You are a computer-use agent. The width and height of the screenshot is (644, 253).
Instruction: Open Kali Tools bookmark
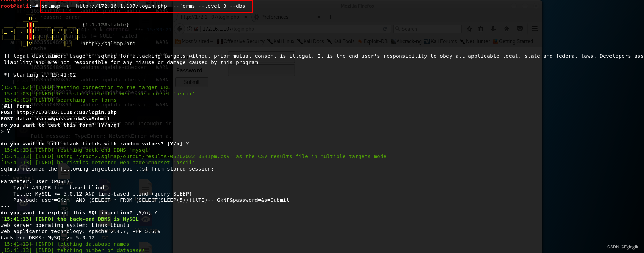pyautogui.click(x=340, y=41)
